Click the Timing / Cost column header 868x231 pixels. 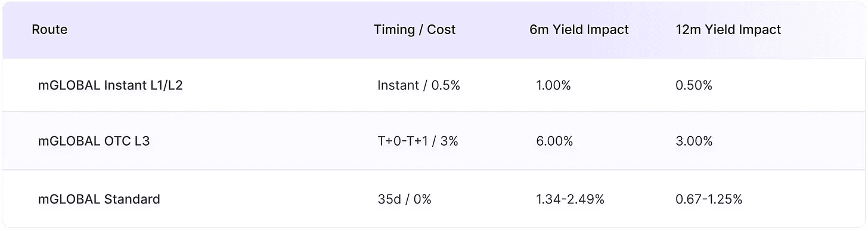(x=414, y=29)
